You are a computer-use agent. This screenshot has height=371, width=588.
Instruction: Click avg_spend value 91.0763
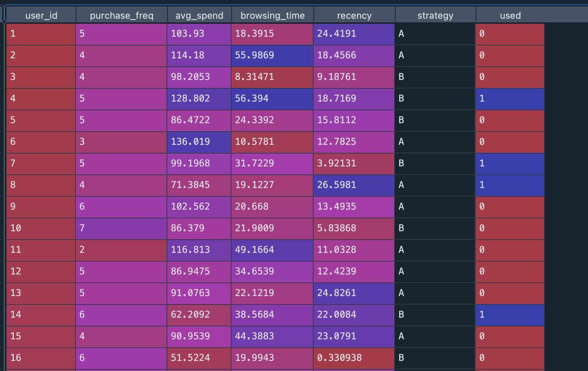coord(199,294)
